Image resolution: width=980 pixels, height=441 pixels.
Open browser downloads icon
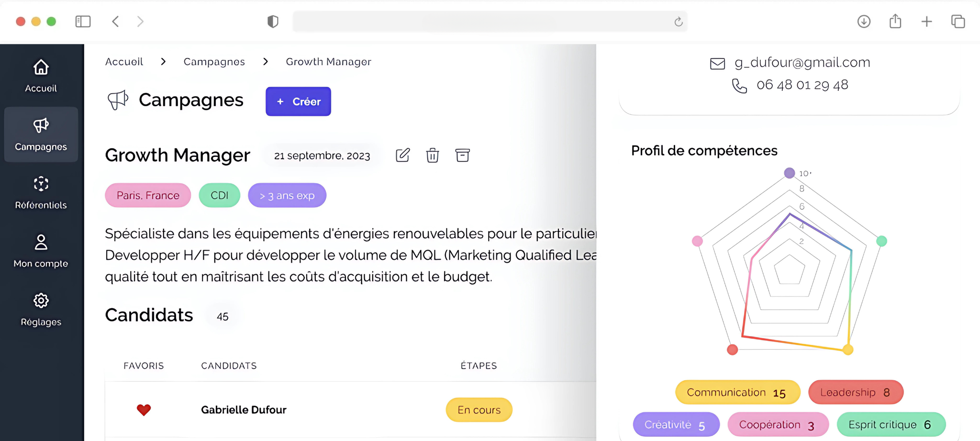click(x=864, y=22)
